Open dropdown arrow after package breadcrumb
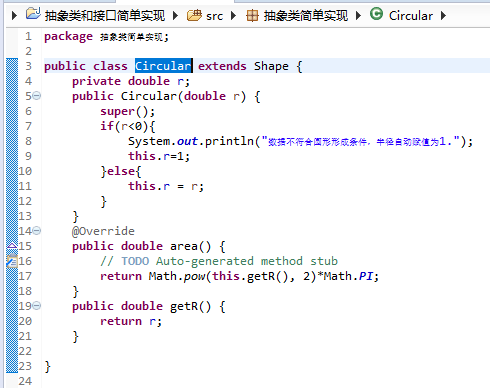Screen dimensions: 490x388 [x=358, y=15]
